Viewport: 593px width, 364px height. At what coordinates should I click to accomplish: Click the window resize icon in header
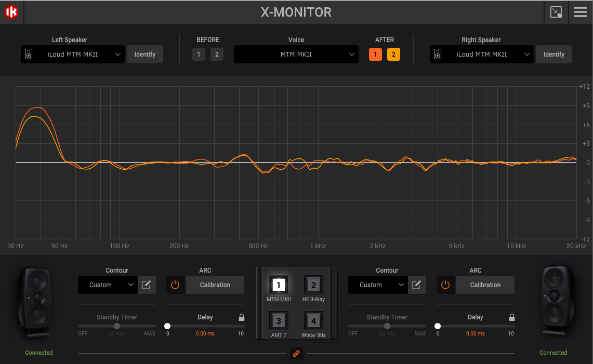pos(556,12)
